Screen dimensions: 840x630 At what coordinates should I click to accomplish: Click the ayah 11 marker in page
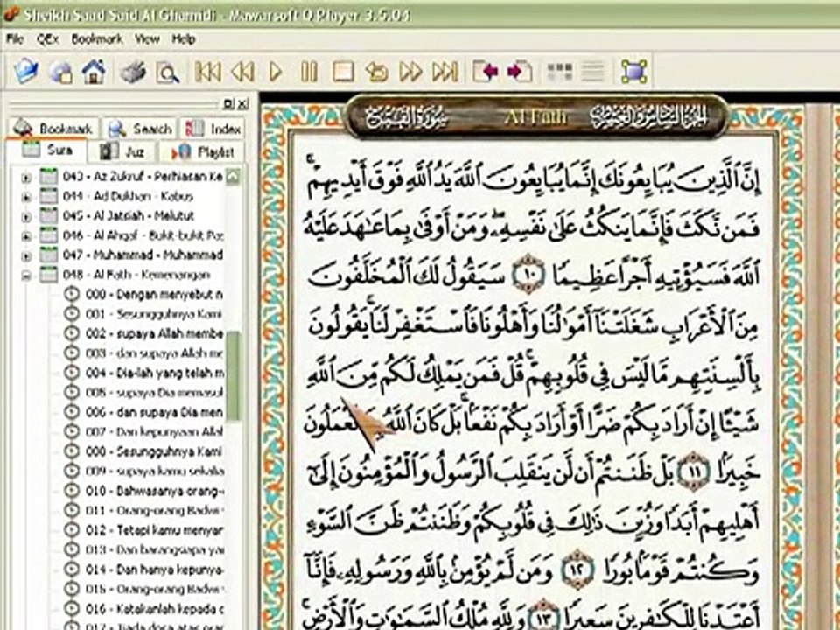click(693, 472)
